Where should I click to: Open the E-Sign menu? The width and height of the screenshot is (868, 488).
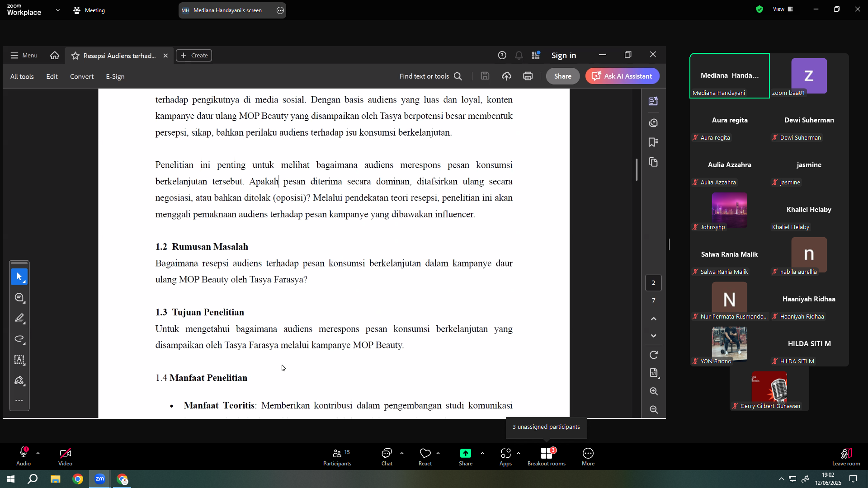[115, 76]
